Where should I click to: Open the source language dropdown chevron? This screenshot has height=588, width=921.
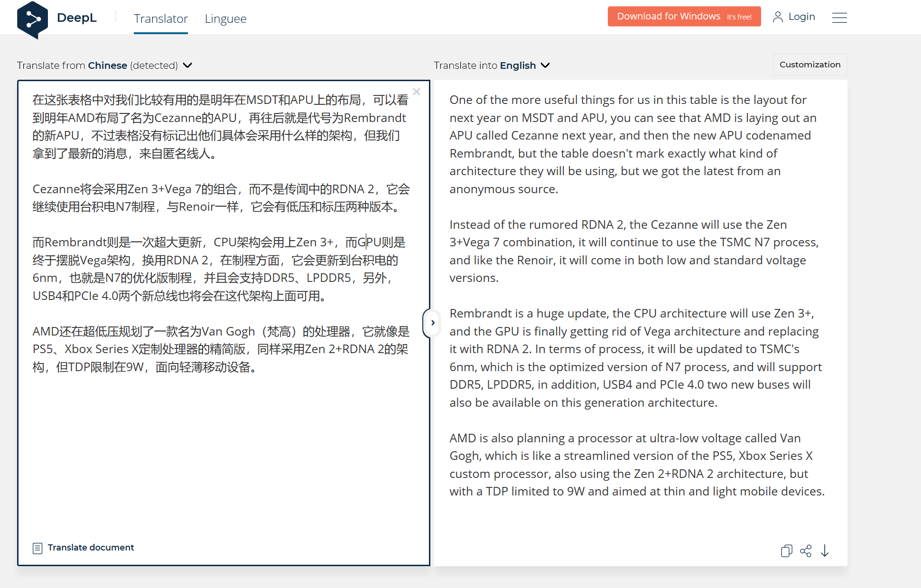click(187, 65)
